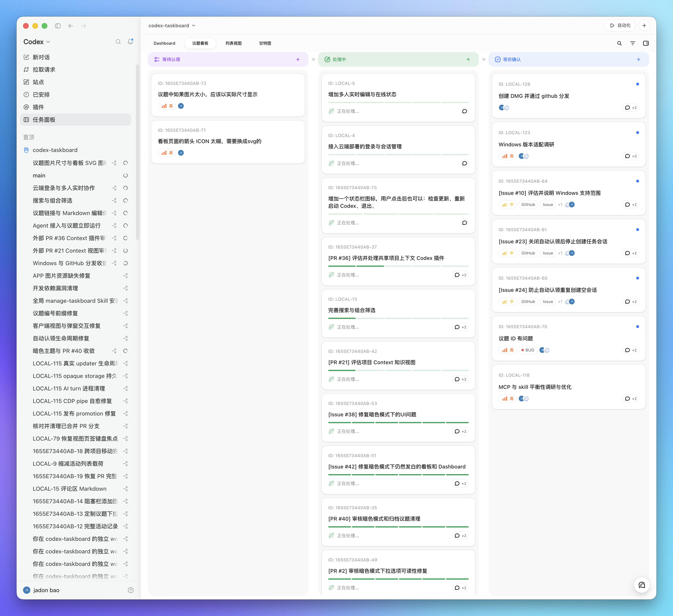Image resolution: width=673 pixels, height=616 pixels.
Task: Click status circle beside main
Action: coord(126,176)
